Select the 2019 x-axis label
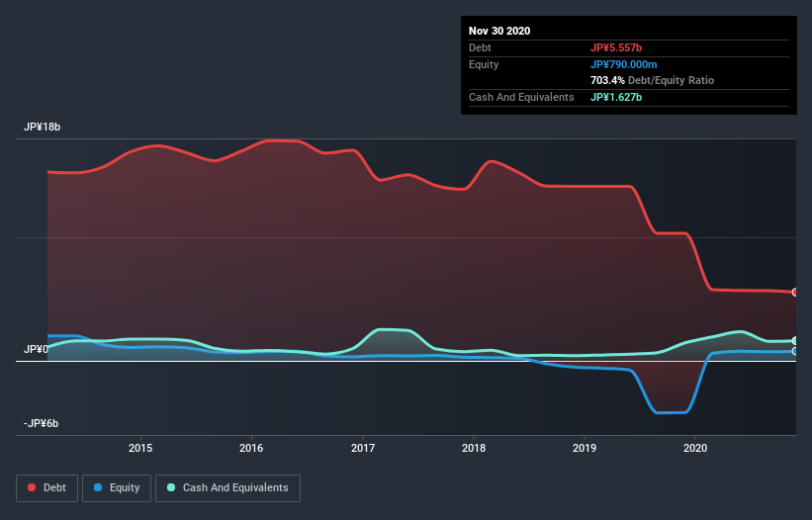The image size is (812, 520). click(585, 448)
